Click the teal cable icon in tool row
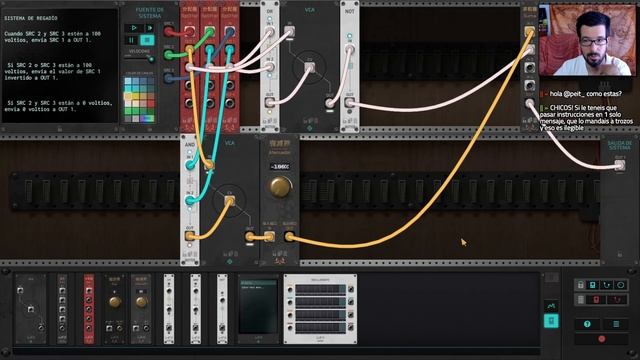The width and height of the screenshot is (640, 360). pyautogui.click(x=607, y=285)
